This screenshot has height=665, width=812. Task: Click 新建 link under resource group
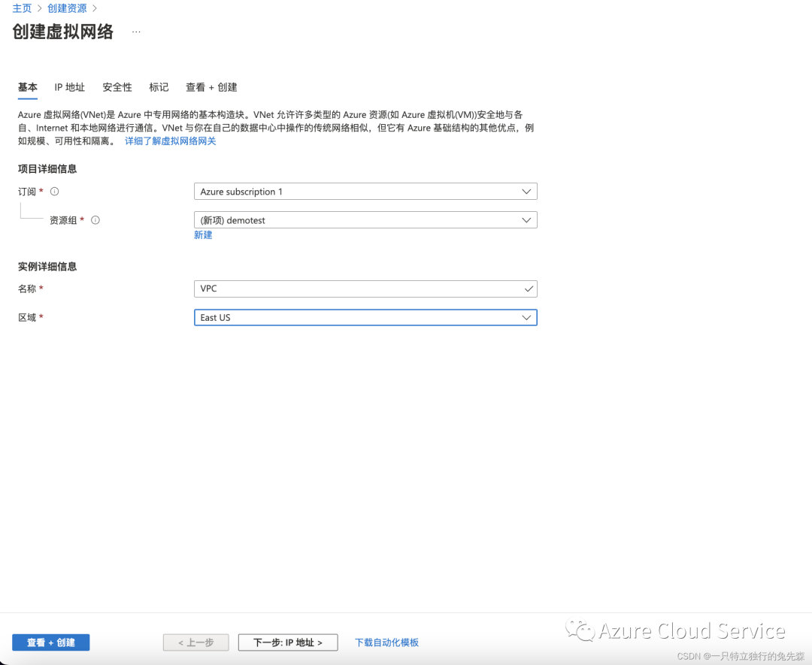click(x=203, y=235)
